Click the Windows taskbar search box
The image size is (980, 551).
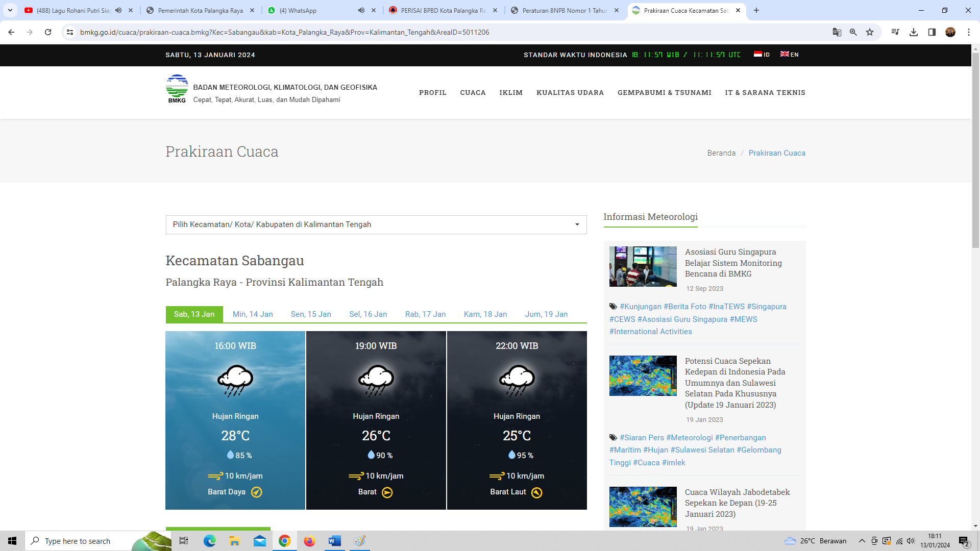click(98, 541)
